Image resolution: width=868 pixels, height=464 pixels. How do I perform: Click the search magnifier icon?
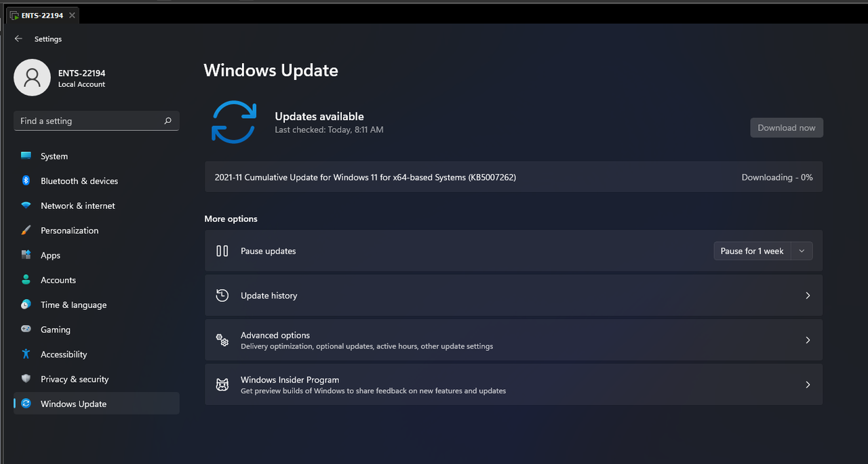pos(167,121)
